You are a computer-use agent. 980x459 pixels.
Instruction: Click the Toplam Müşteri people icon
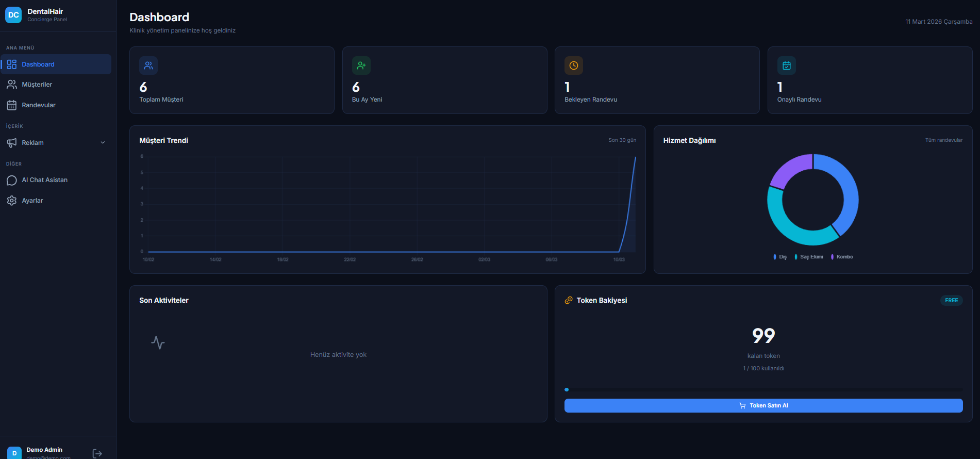(x=148, y=65)
